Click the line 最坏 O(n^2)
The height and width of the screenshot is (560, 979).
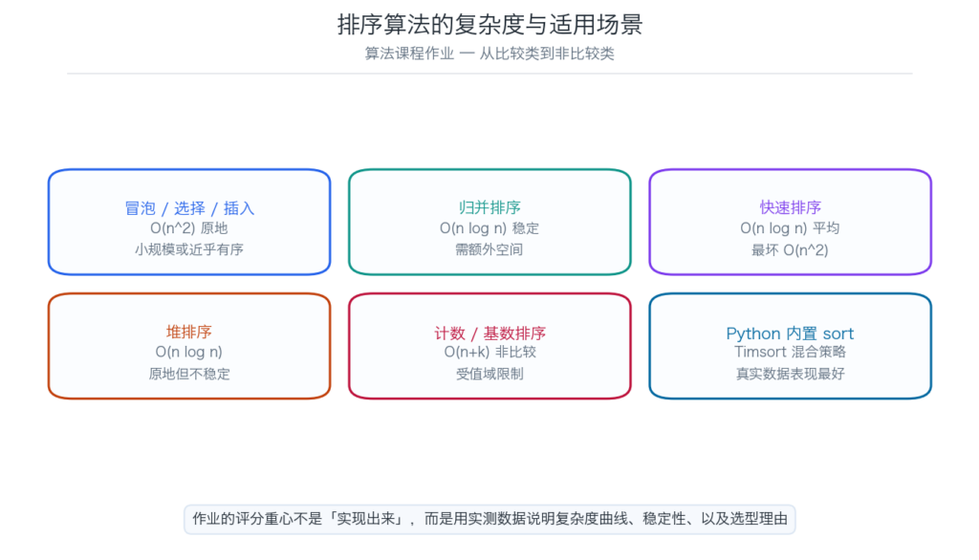tap(791, 250)
